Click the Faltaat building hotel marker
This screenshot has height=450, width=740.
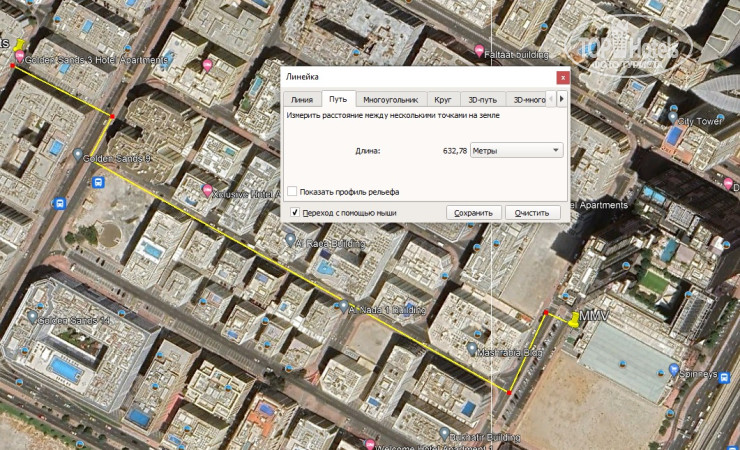pos(480,52)
